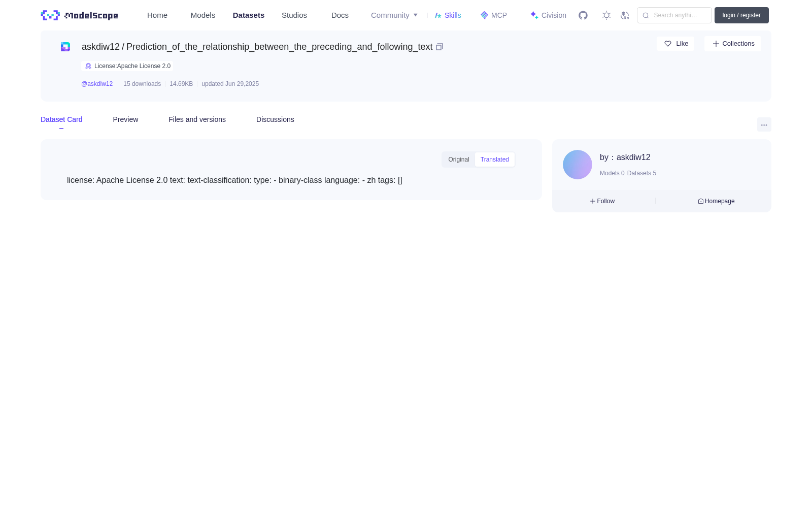Click 'Datasets 5' count text
This screenshot has width=812, height=508.
pos(641,173)
